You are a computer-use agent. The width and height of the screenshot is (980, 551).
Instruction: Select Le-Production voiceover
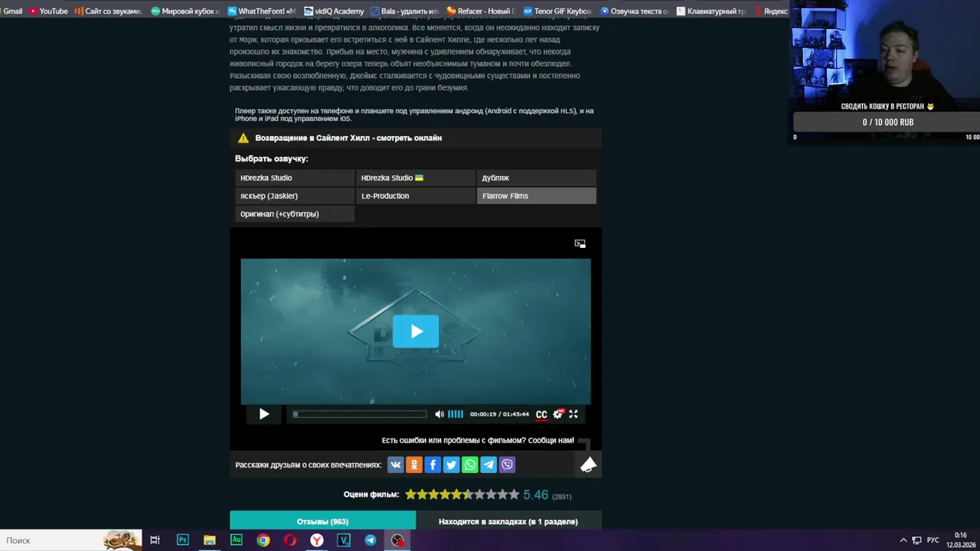point(416,196)
